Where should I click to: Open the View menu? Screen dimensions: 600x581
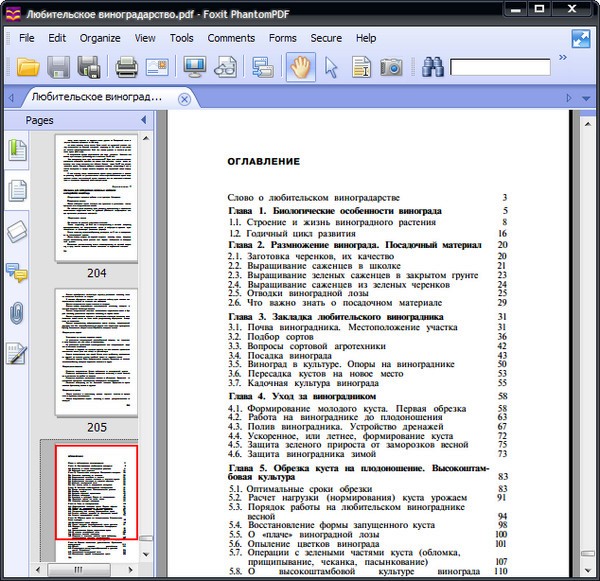145,38
